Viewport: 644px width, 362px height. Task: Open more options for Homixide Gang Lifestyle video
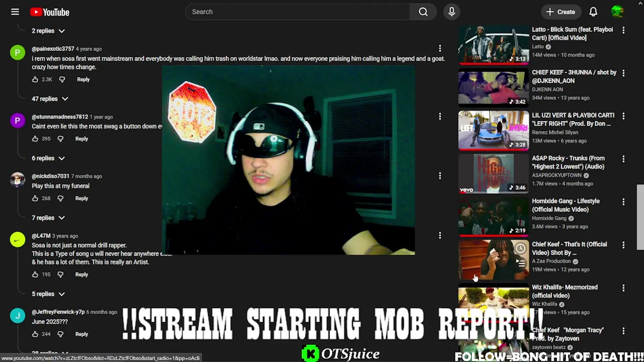pyautogui.click(x=623, y=202)
